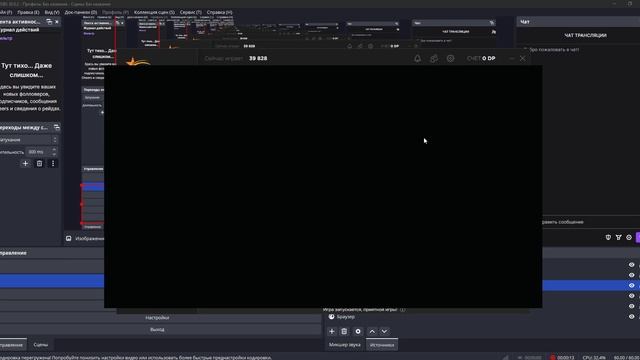Minimize the OBS main window
Image resolution: width=640 pixels, height=360 pixels.
(614, 4)
